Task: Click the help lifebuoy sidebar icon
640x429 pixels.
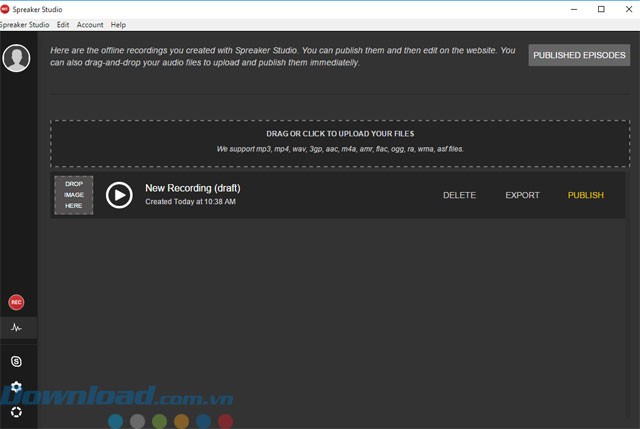Action: click(x=16, y=412)
